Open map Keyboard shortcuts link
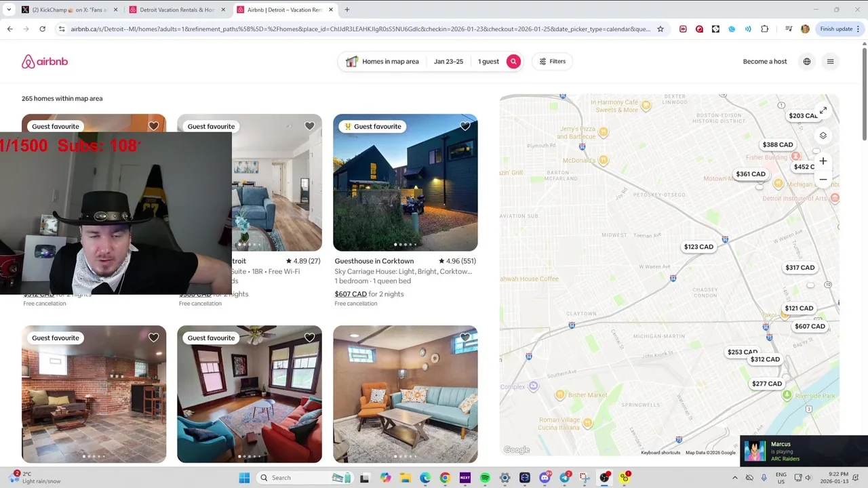The image size is (868, 488). (x=660, y=453)
